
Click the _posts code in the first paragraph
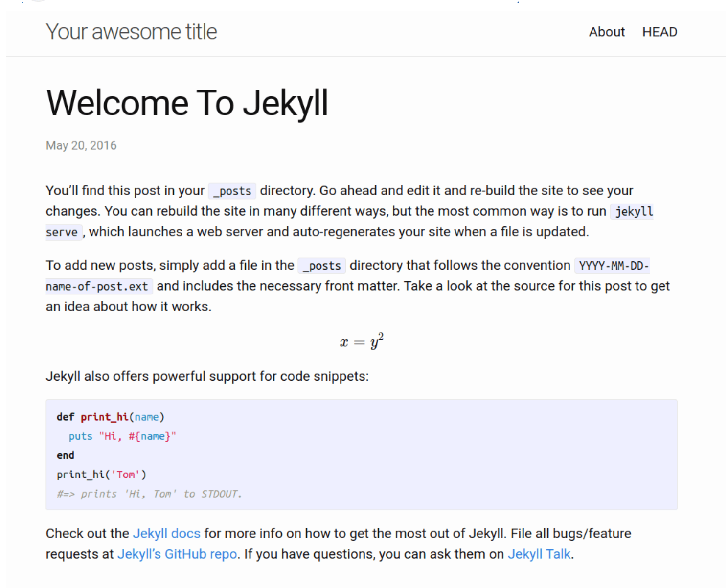232,191
